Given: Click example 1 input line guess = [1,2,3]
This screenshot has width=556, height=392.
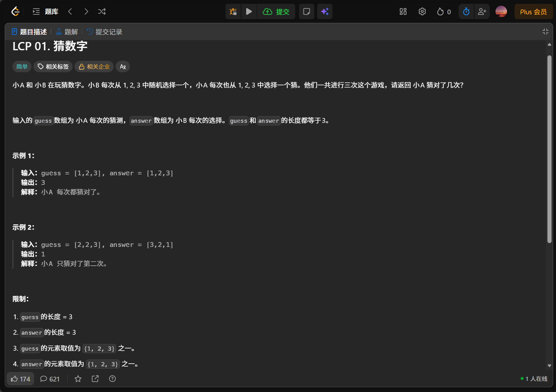Looking at the screenshot, I should point(97,173).
